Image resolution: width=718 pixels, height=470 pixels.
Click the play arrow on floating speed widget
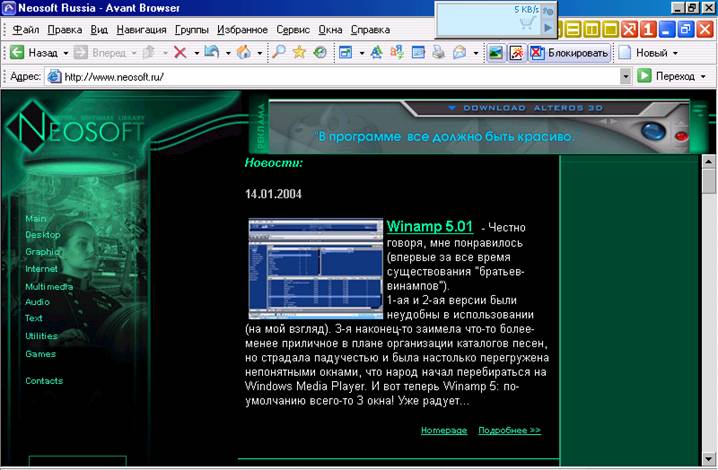pyautogui.click(x=548, y=27)
